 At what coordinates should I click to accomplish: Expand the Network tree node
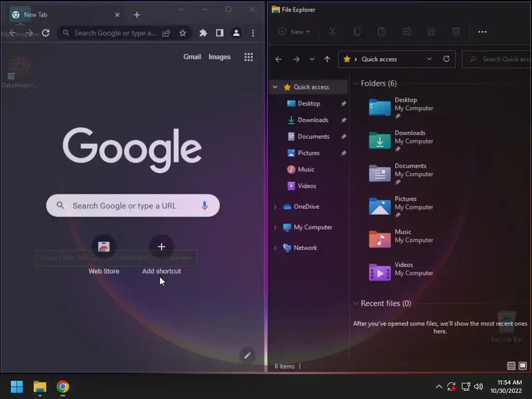pyautogui.click(x=275, y=248)
